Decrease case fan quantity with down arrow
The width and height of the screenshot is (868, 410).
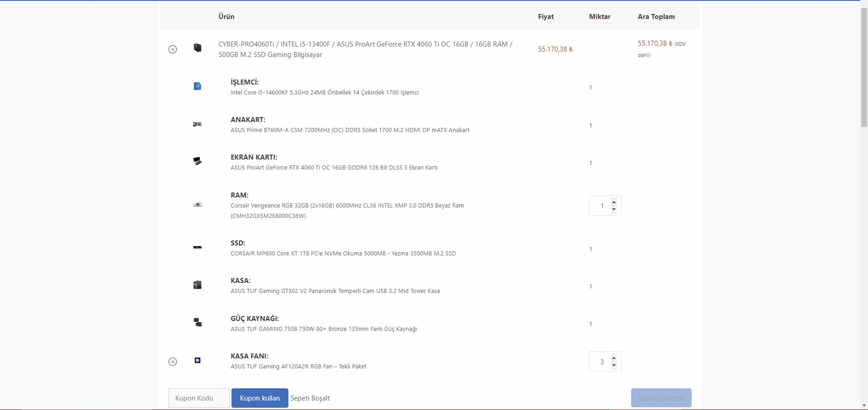(x=614, y=365)
